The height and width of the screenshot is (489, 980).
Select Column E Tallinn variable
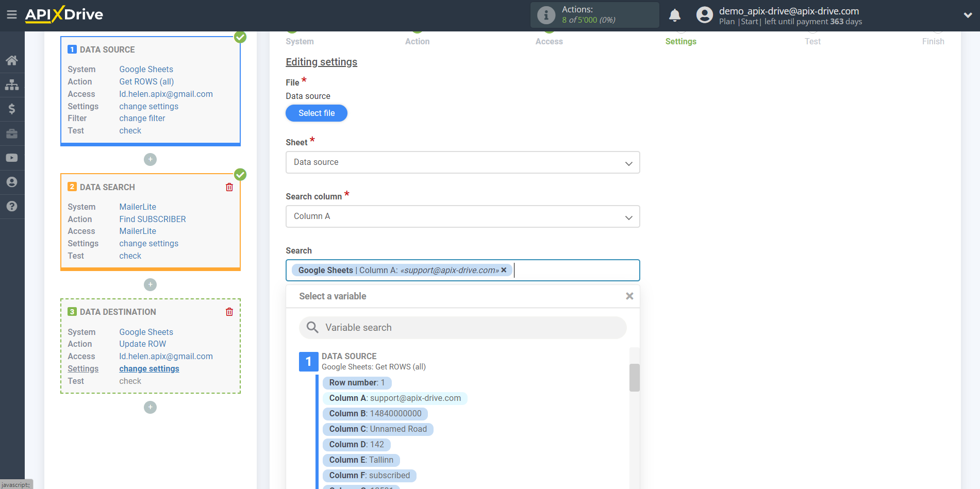coord(361,460)
